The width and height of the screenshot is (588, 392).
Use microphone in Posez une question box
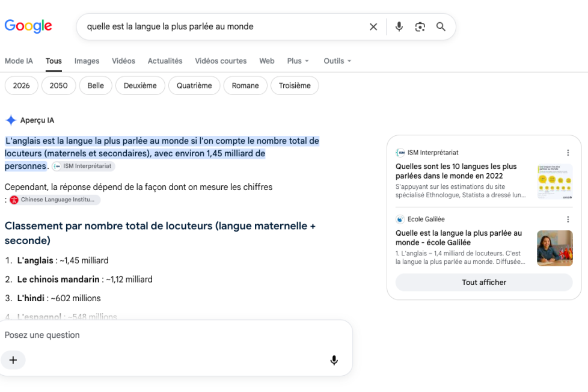pos(334,360)
